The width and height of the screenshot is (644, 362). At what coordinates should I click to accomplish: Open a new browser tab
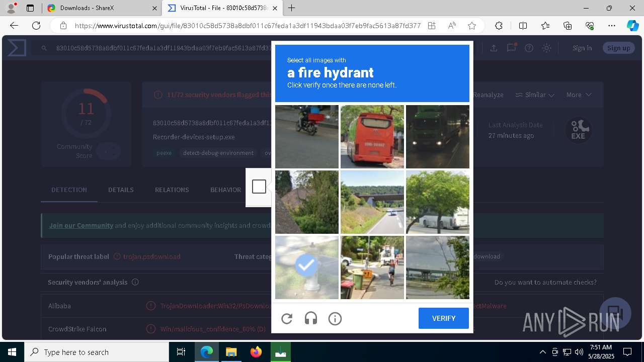(292, 8)
